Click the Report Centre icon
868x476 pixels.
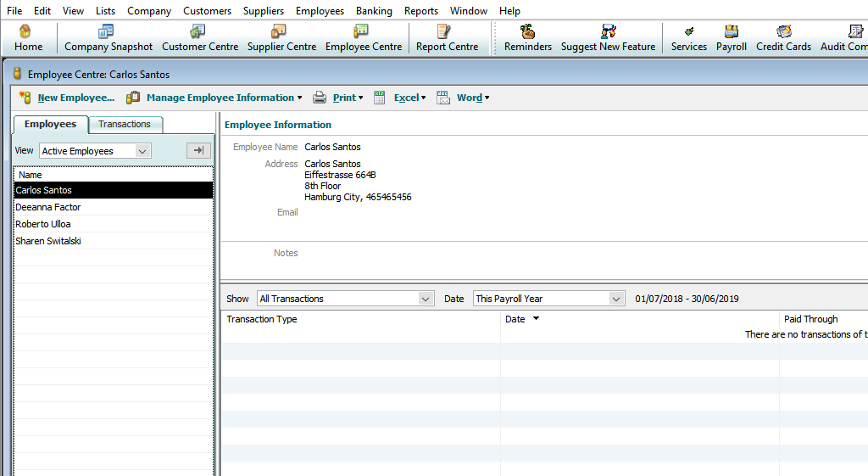point(447,38)
